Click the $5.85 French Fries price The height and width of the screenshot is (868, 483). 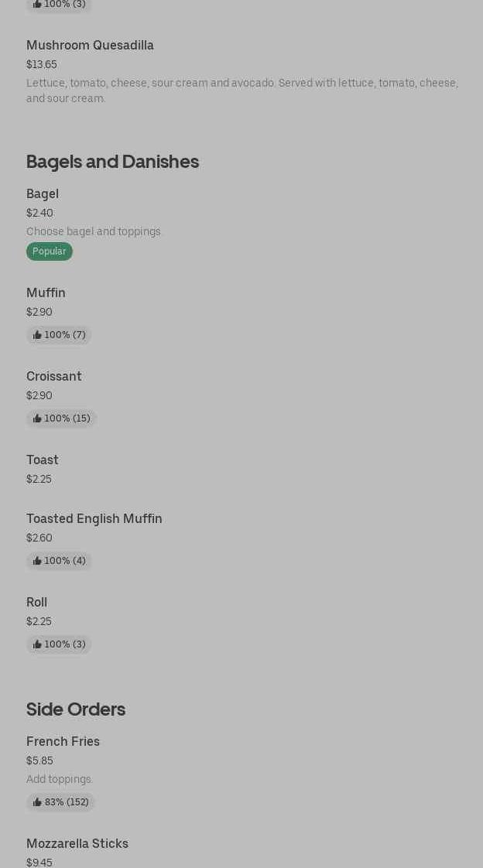[39, 760]
